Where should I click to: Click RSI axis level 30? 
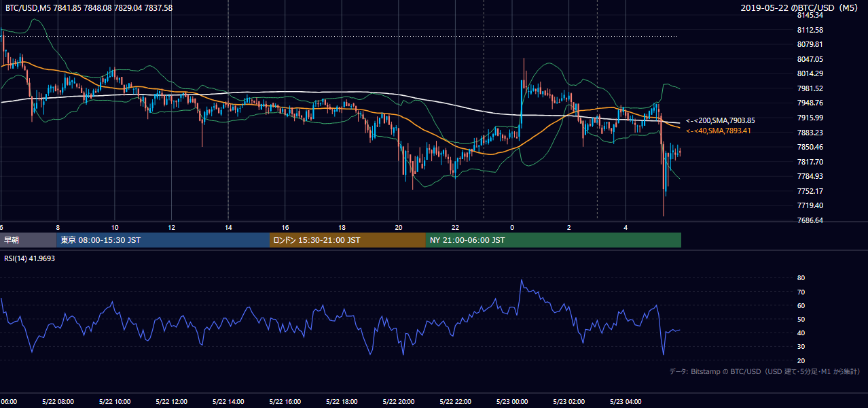point(801,347)
